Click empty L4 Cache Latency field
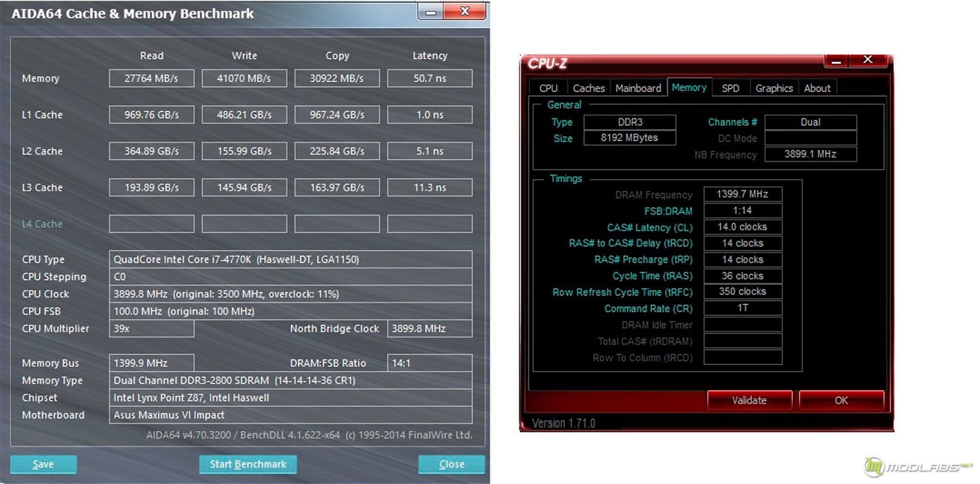Image resolution: width=980 pixels, height=484 pixels. point(430,224)
